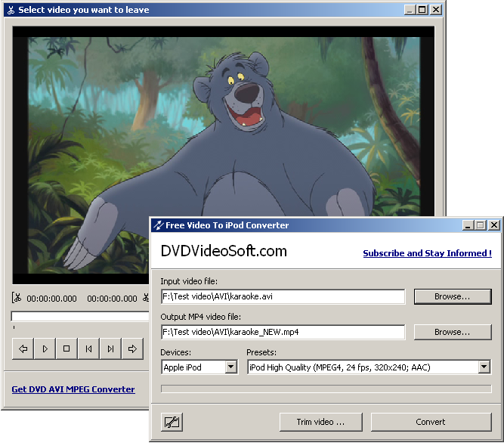Open Subscribe and Stay Informed link
The height and width of the screenshot is (443, 504).
[x=427, y=253]
